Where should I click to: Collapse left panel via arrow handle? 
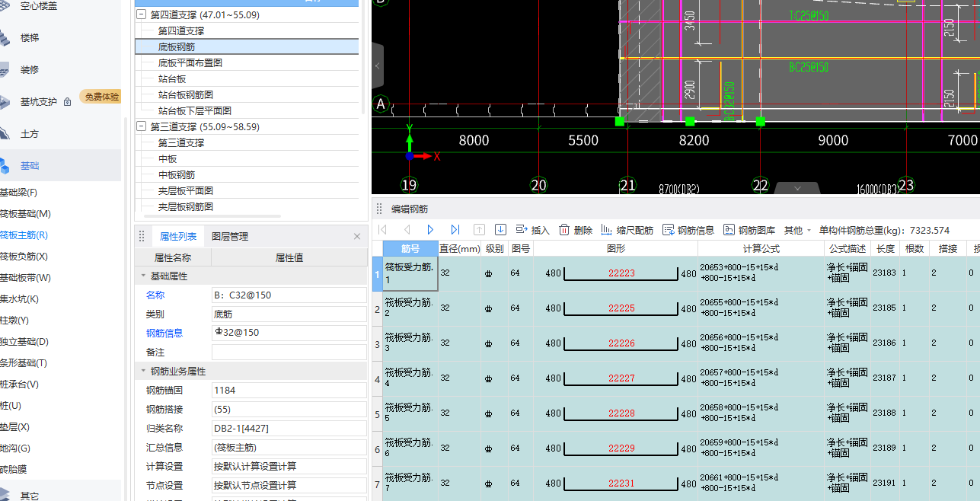(377, 66)
